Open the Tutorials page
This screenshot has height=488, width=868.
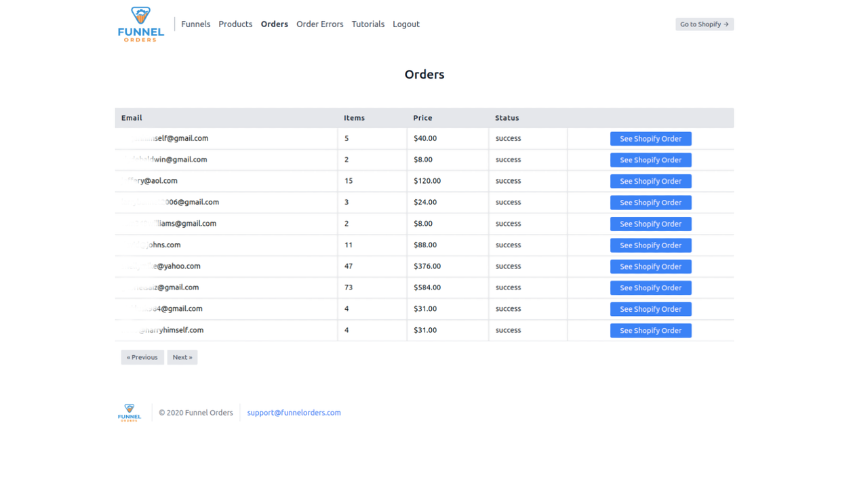(368, 24)
